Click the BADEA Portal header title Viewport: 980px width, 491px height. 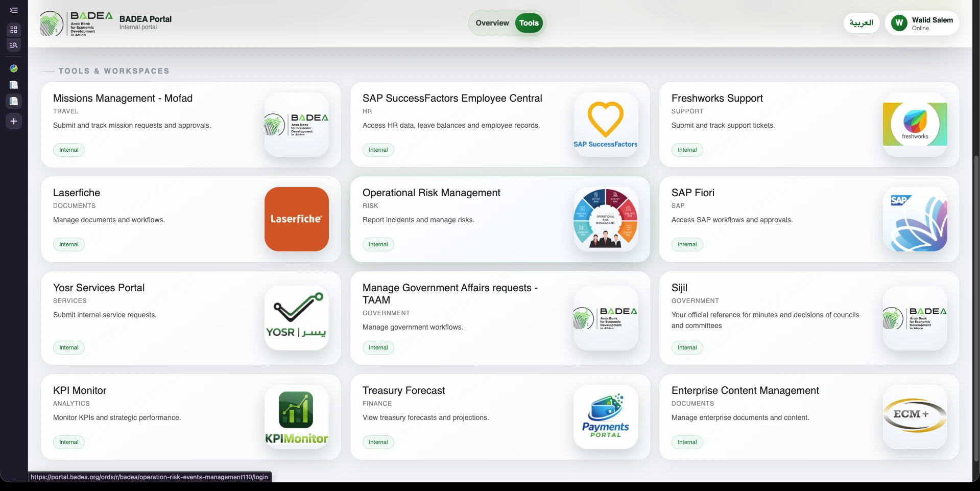pos(146,19)
